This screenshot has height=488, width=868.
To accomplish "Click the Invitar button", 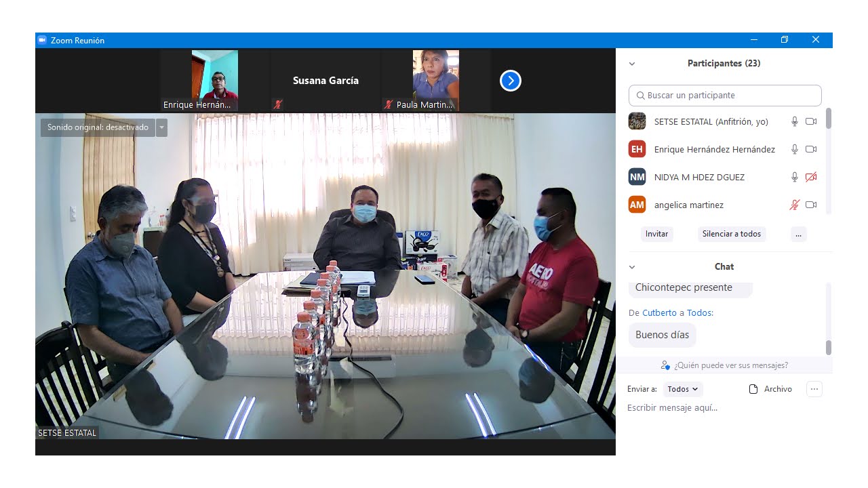I will click(x=656, y=234).
